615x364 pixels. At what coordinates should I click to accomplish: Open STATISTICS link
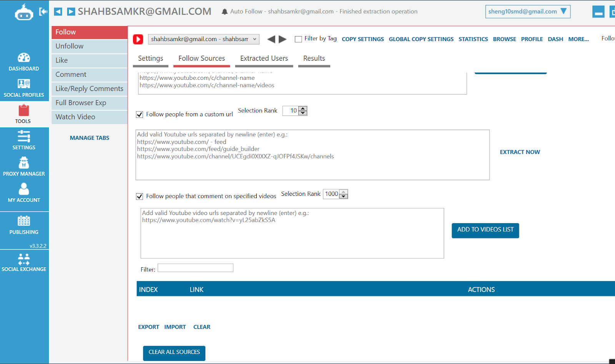tap(473, 39)
